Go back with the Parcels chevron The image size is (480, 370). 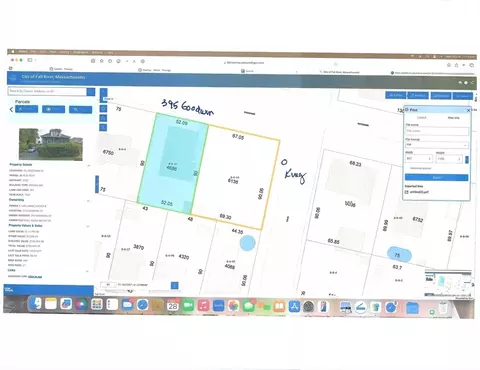[11, 109]
